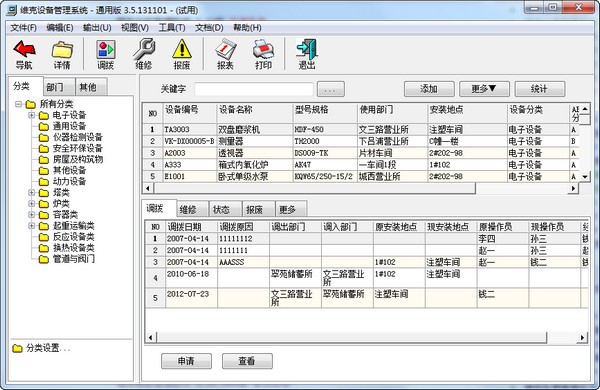Expand the 容器类 tree node
The height and width of the screenshot is (390, 600).
(x=32, y=215)
